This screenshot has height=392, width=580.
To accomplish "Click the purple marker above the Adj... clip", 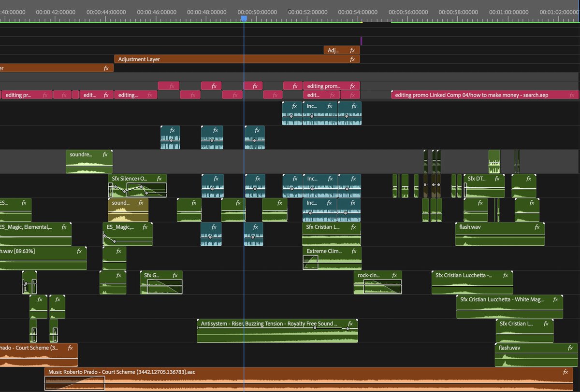I will click(x=361, y=41).
